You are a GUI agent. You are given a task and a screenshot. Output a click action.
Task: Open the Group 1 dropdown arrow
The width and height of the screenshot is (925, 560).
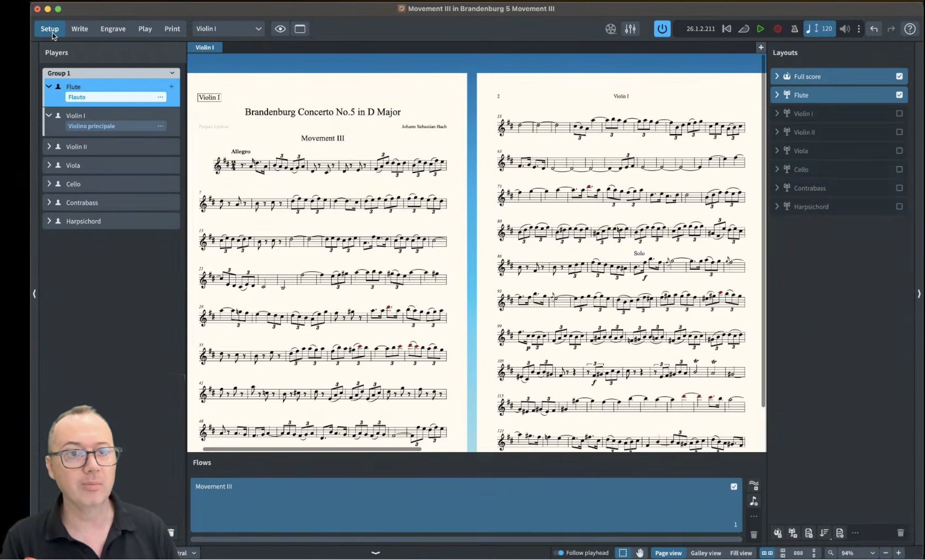tap(172, 73)
